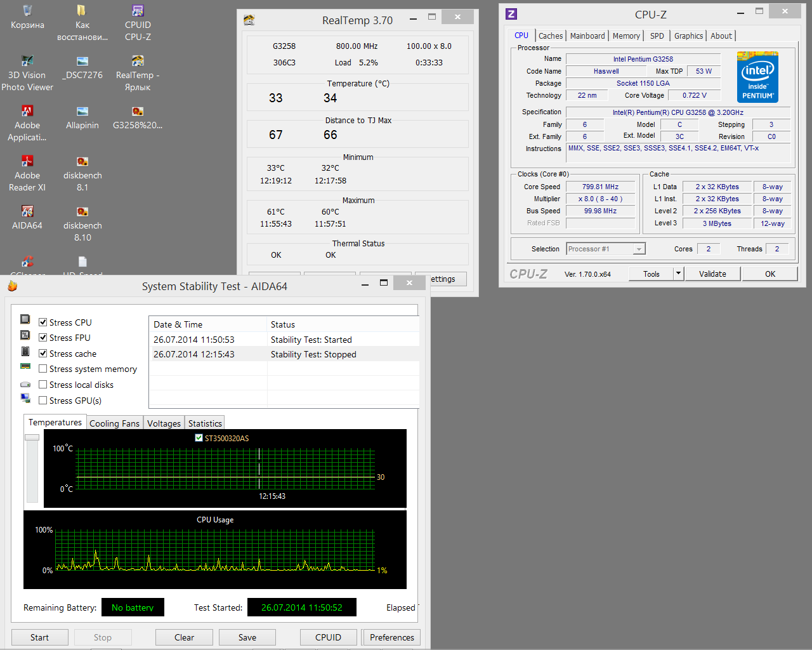Click the Validate button in CPU-Z

(x=712, y=274)
